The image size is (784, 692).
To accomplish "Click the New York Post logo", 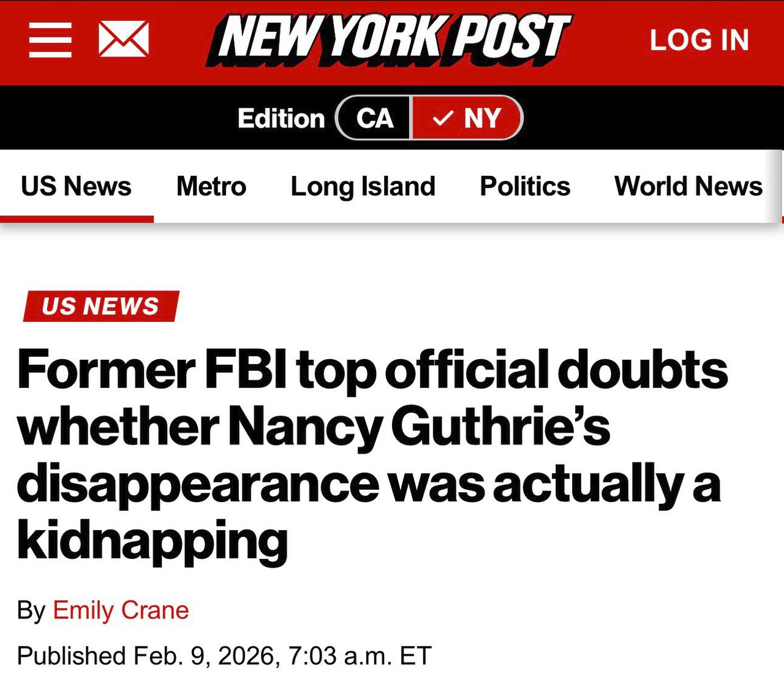I will [x=390, y=40].
